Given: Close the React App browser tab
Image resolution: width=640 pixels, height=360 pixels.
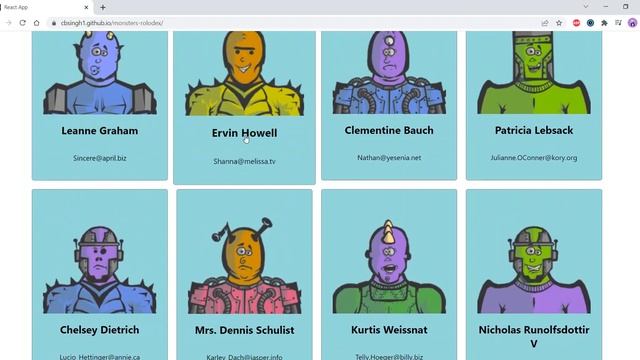Looking at the screenshot, I should pyautogui.click(x=86, y=7).
